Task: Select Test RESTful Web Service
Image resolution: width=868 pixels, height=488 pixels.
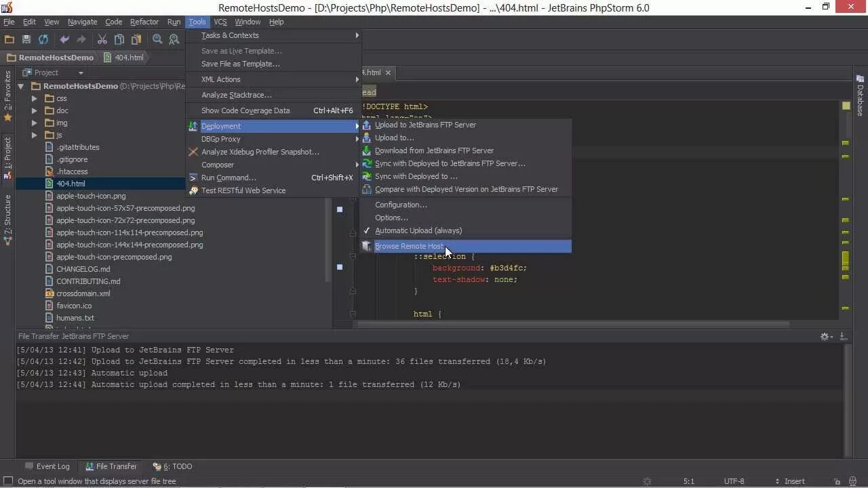Action: coord(273,190)
